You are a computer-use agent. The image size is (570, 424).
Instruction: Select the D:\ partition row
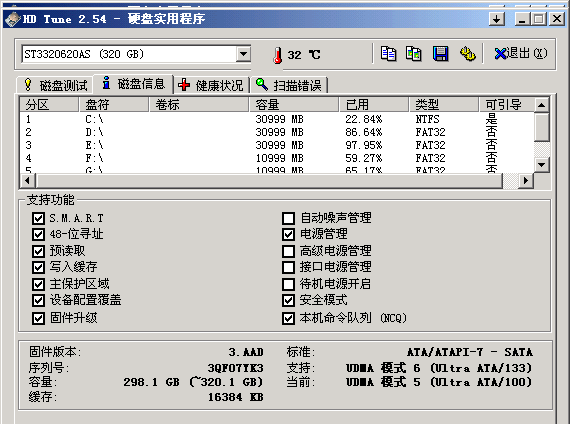click(277, 132)
